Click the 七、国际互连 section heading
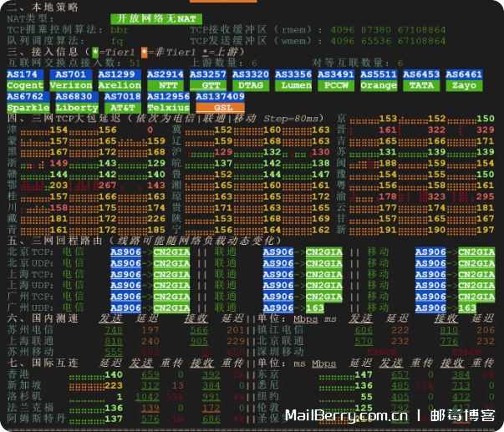This screenshot has height=432, width=504. click(43, 363)
